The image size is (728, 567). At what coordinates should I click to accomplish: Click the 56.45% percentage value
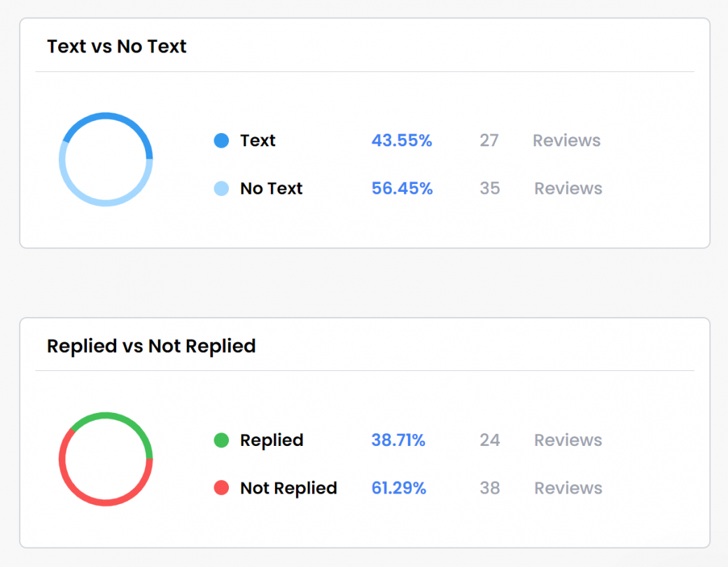tap(402, 188)
